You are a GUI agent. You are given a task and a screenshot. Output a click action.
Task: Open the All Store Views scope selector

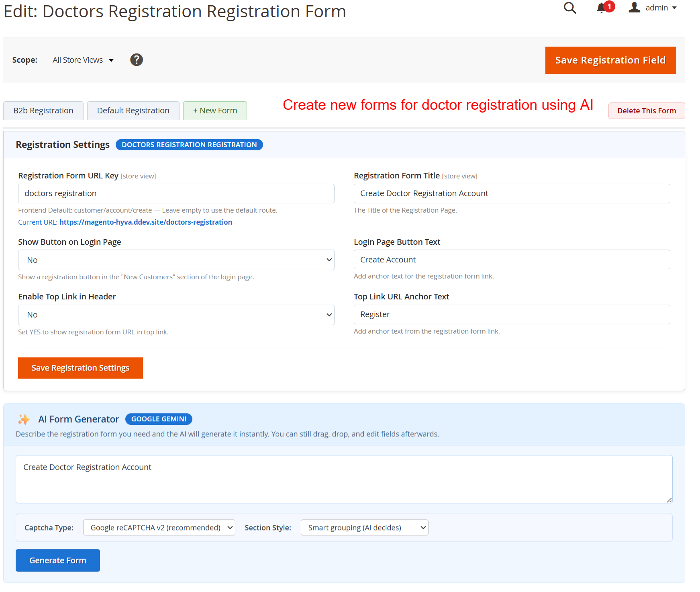pos(83,60)
